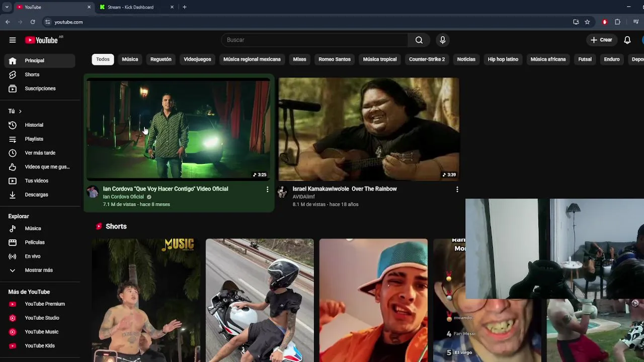Reload the page
The height and width of the screenshot is (362, 644).
click(x=33, y=22)
